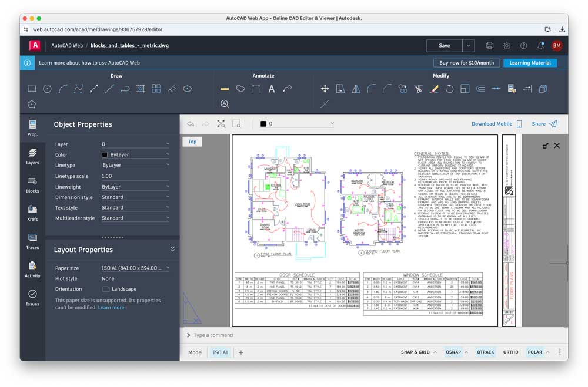Screen dimensions: 588x387
Task: Click Buy now for $10/month button
Action: (466, 63)
